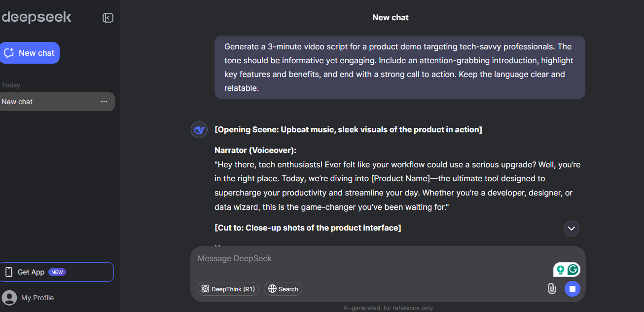
Task: Collapse the sidebar using the panel icon
Action: 108,18
